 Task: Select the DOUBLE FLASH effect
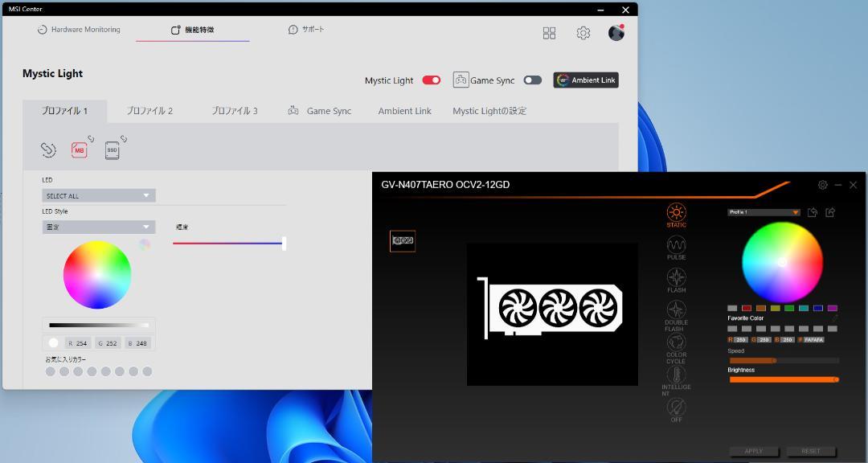[x=676, y=309]
